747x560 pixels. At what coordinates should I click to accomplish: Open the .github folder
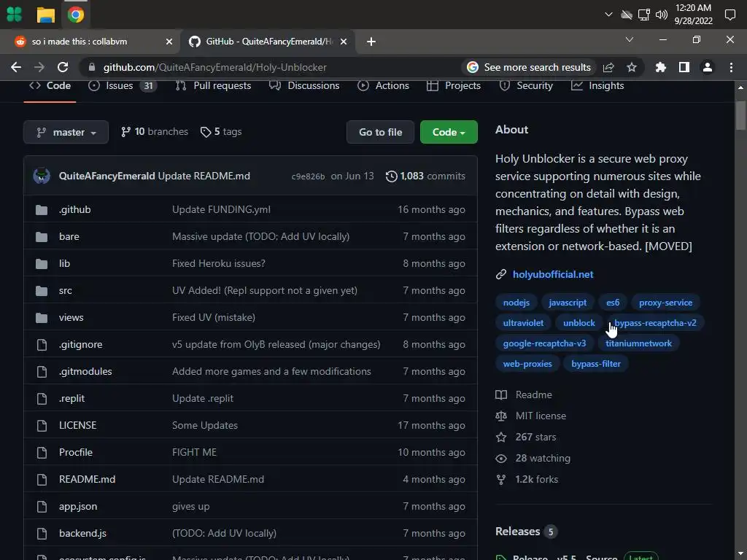pos(75,209)
